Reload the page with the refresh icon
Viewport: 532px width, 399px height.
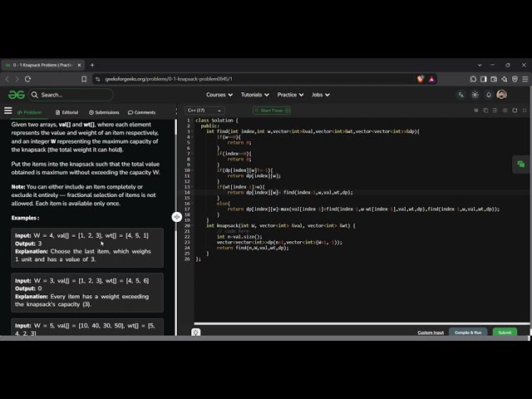tap(27, 79)
